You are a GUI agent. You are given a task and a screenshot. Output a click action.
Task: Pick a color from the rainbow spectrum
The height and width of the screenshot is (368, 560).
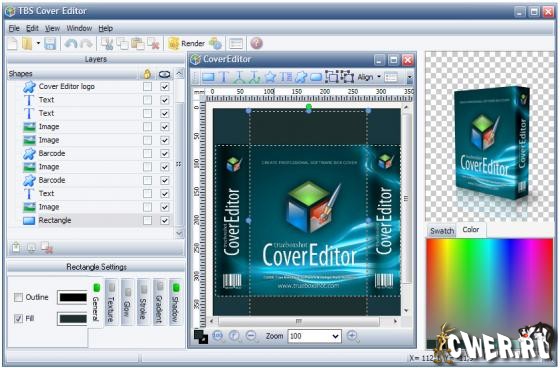pos(489,289)
